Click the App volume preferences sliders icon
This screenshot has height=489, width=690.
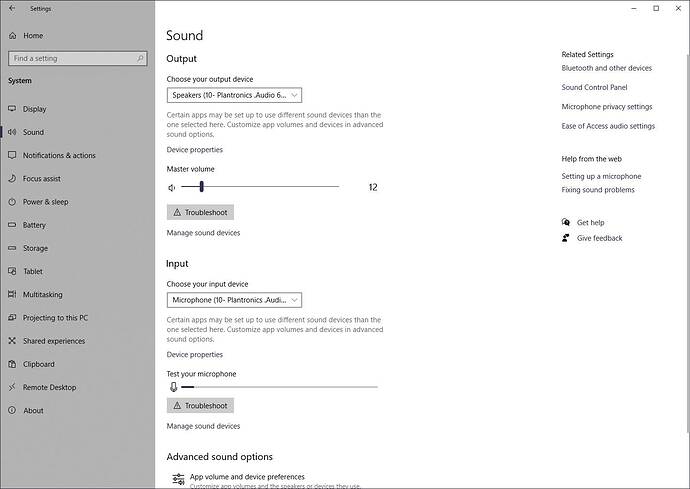point(178,479)
